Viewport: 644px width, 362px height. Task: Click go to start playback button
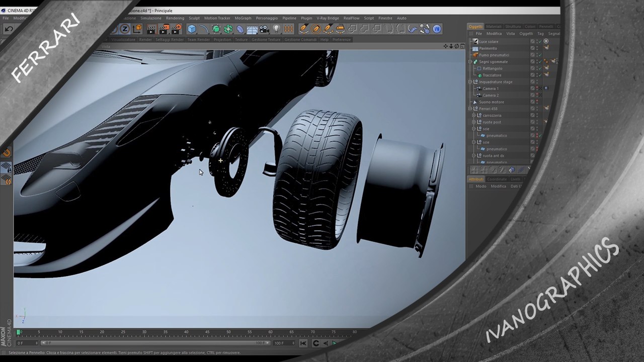coord(303,343)
